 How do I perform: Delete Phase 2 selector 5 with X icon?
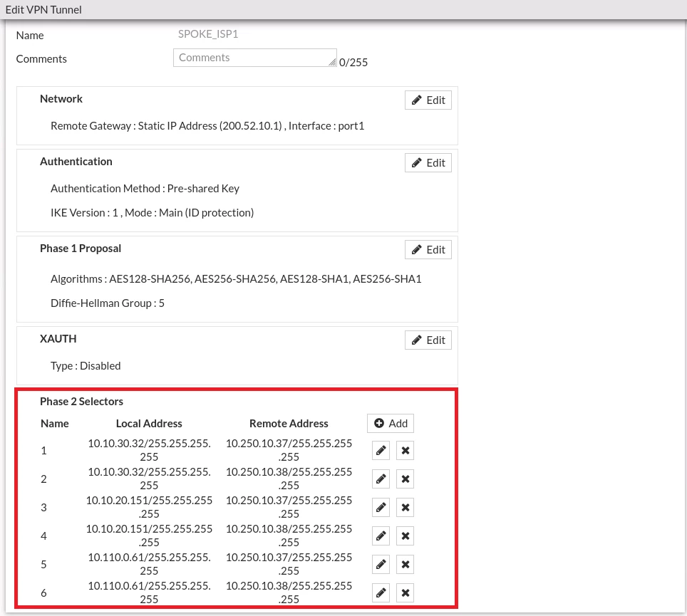pos(406,564)
